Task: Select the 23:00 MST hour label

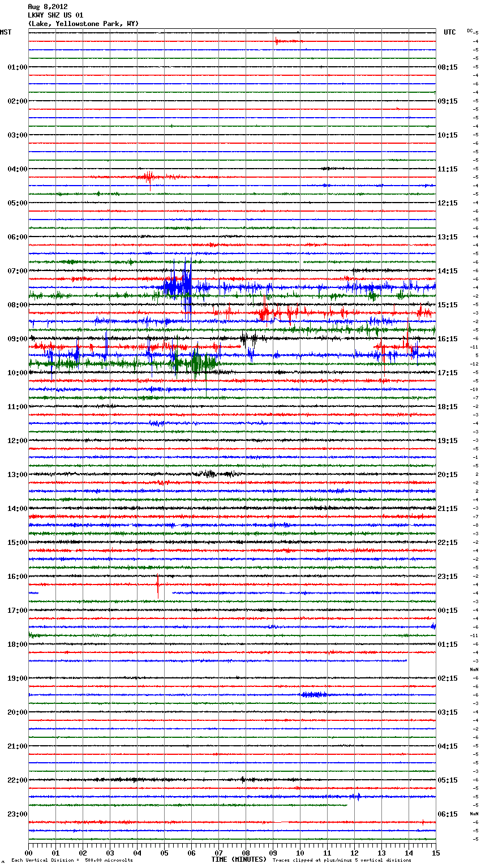Action: pyautogui.click(x=17, y=814)
